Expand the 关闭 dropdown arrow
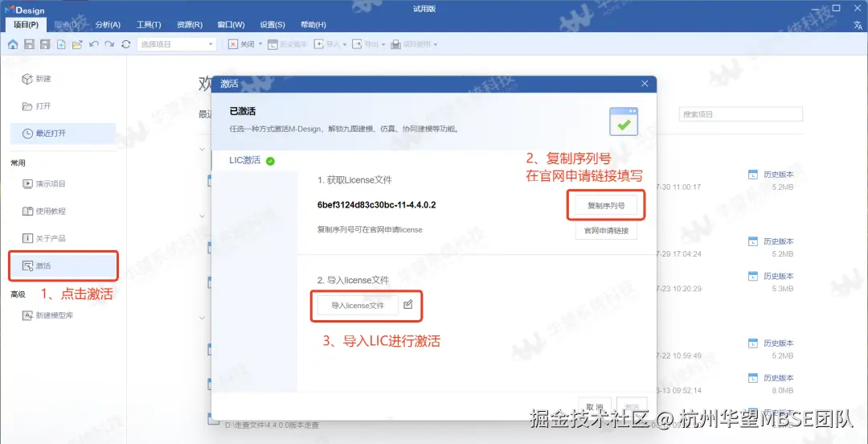The image size is (868, 444). point(260,44)
